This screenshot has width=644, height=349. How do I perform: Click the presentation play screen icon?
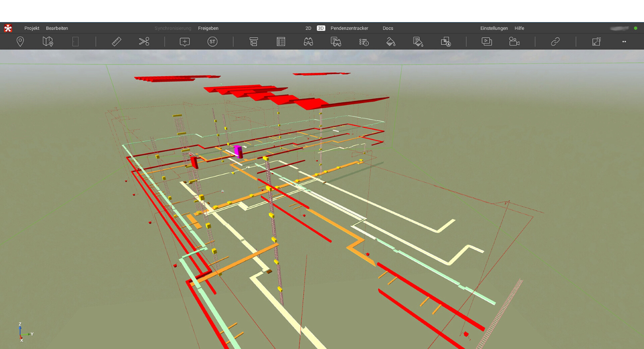click(x=487, y=42)
